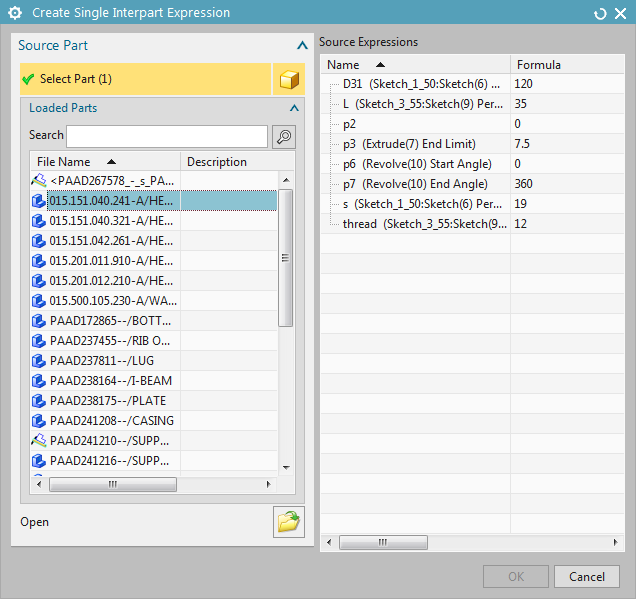636x599 pixels.
Task: Select the D31 expression row
Action: (473, 84)
